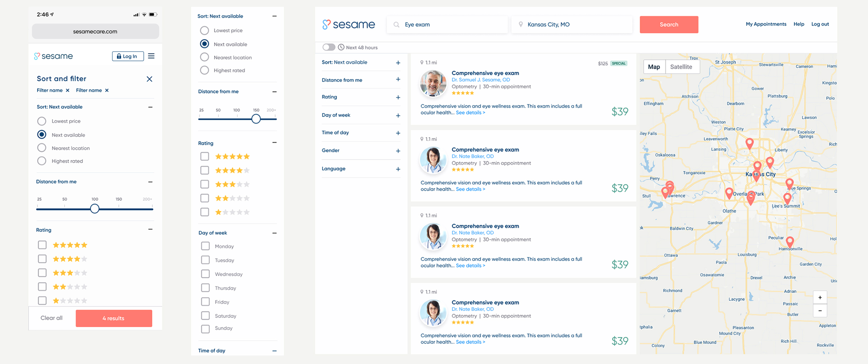Viewport: 868px width, 364px height.
Task: Click the SPECIAL badge on the first result
Action: tap(618, 63)
